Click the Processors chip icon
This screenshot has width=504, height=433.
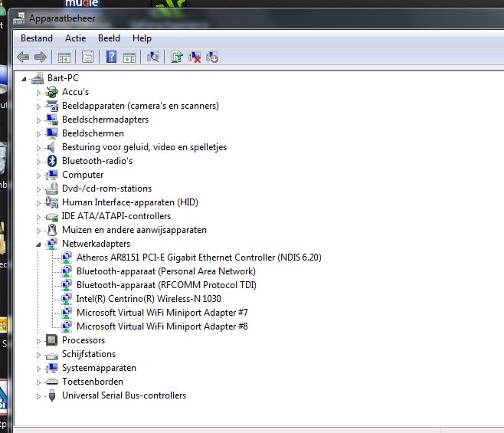point(51,340)
